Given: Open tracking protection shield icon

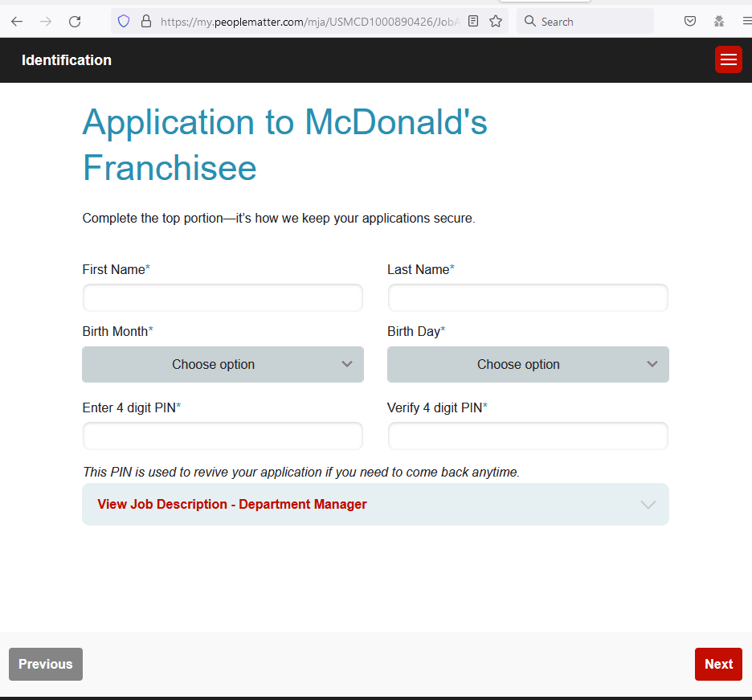Looking at the screenshot, I should (124, 21).
